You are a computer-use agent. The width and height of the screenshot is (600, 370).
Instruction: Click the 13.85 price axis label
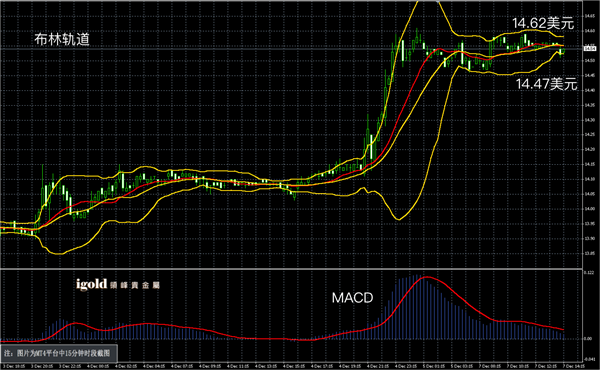[x=590, y=253]
